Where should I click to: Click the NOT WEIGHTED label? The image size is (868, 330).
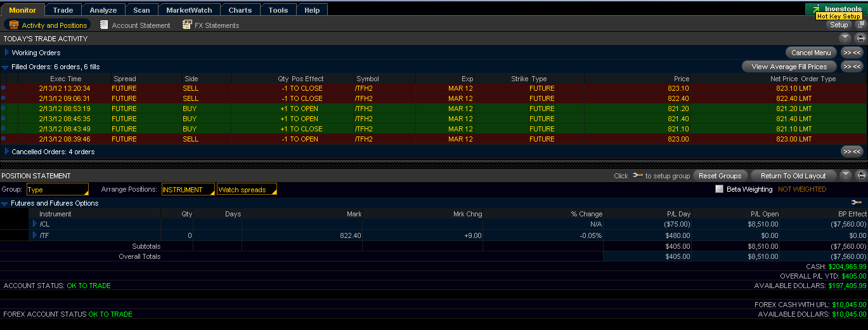click(x=802, y=189)
